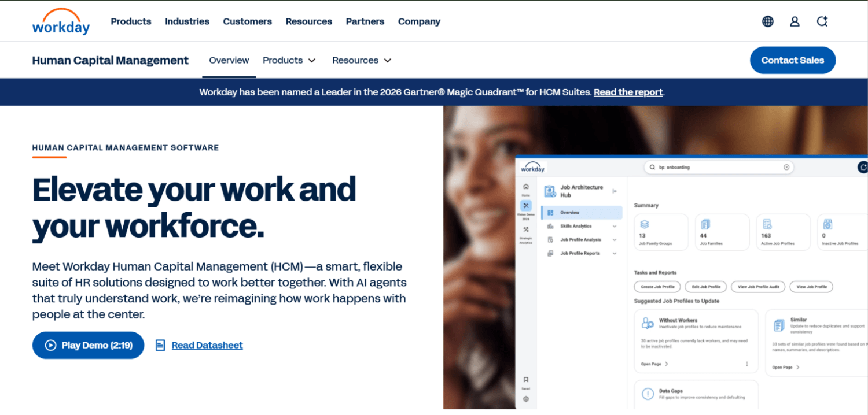Image resolution: width=868 pixels, height=415 pixels.
Task: Click the Active Job Profiles card icon
Action: click(767, 224)
